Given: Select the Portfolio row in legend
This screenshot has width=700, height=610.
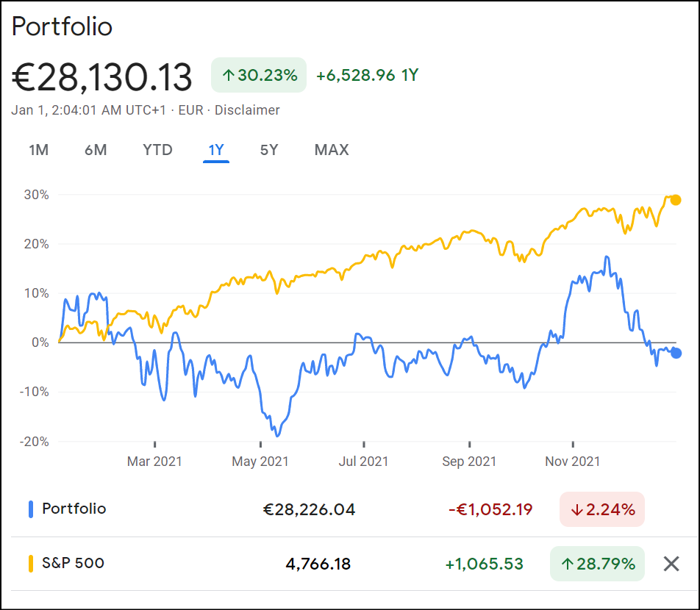Looking at the screenshot, I should click(x=74, y=509).
